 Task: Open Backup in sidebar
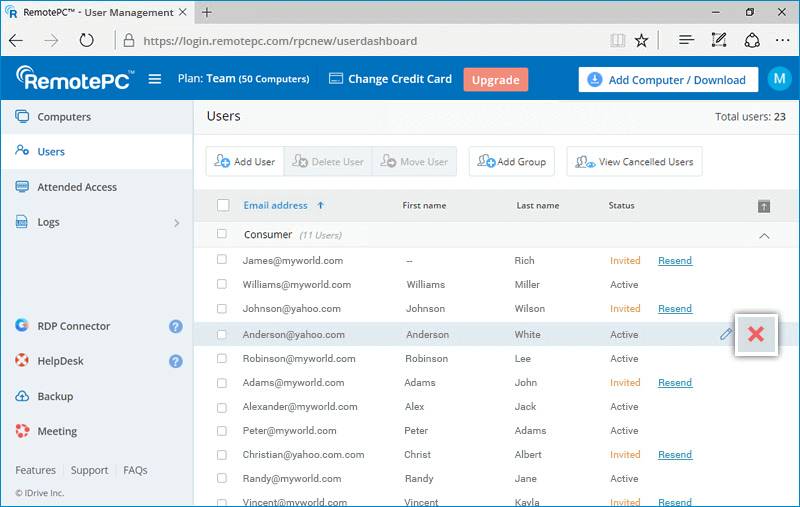[x=45, y=396]
